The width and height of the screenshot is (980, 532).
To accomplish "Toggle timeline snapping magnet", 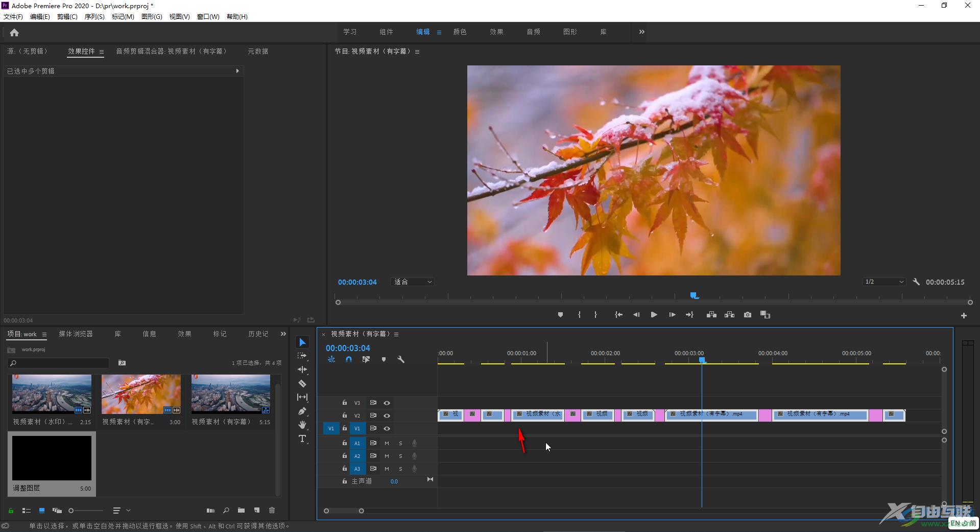I will pos(348,359).
